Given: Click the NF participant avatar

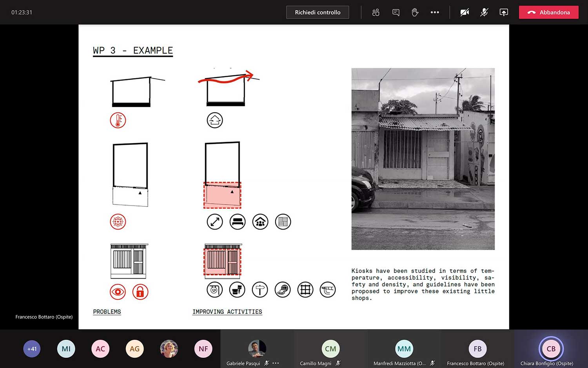Looking at the screenshot, I should pyautogui.click(x=203, y=348).
